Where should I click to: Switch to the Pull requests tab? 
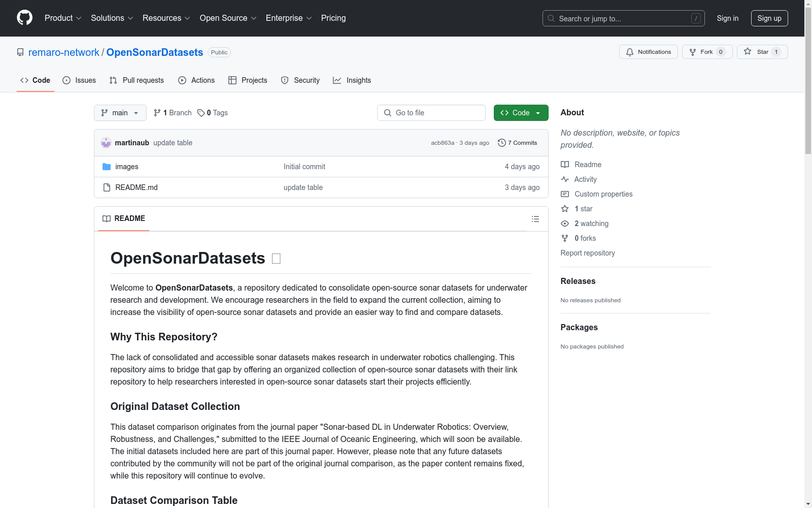[x=137, y=80]
